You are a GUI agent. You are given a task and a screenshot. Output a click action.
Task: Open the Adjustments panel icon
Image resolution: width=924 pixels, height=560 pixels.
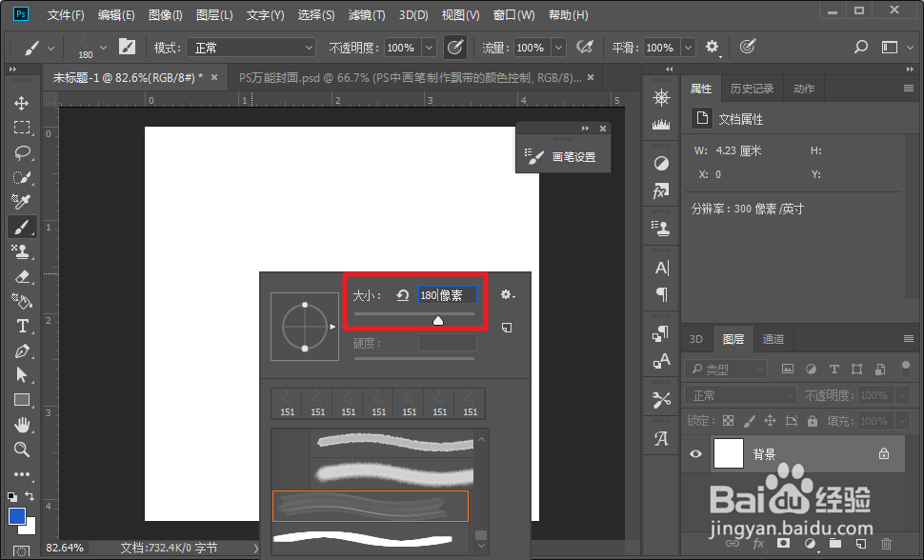pyautogui.click(x=661, y=163)
